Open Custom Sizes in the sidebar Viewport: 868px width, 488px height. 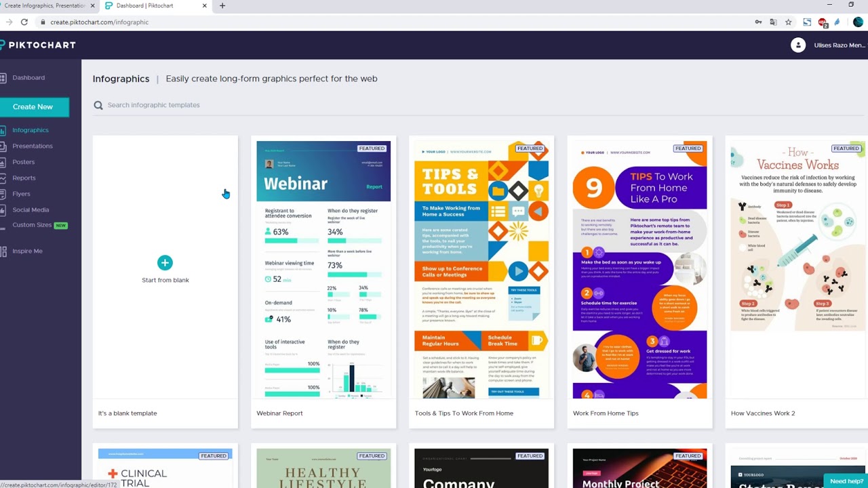click(x=32, y=225)
